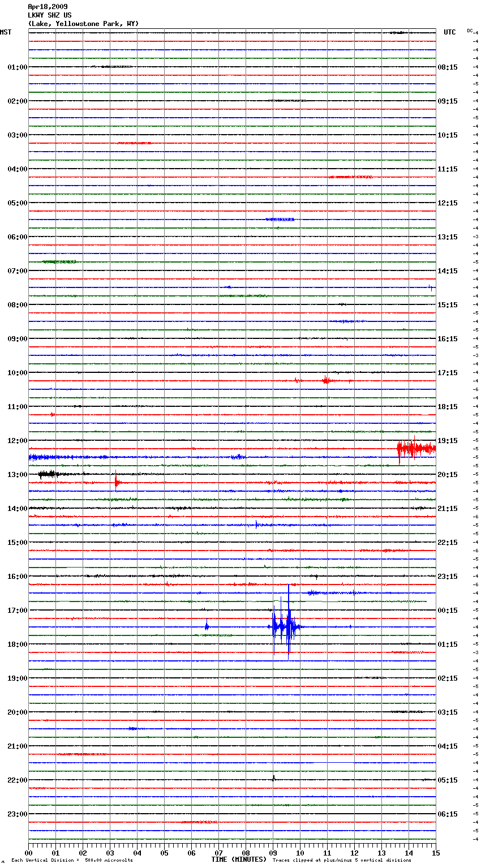Click the UTC timezone header
The height and width of the screenshot is (868, 481).
tap(449, 32)
